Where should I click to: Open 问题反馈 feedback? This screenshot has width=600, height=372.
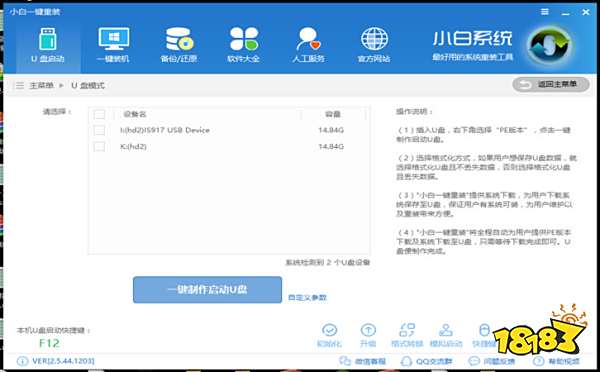(492, 361)
